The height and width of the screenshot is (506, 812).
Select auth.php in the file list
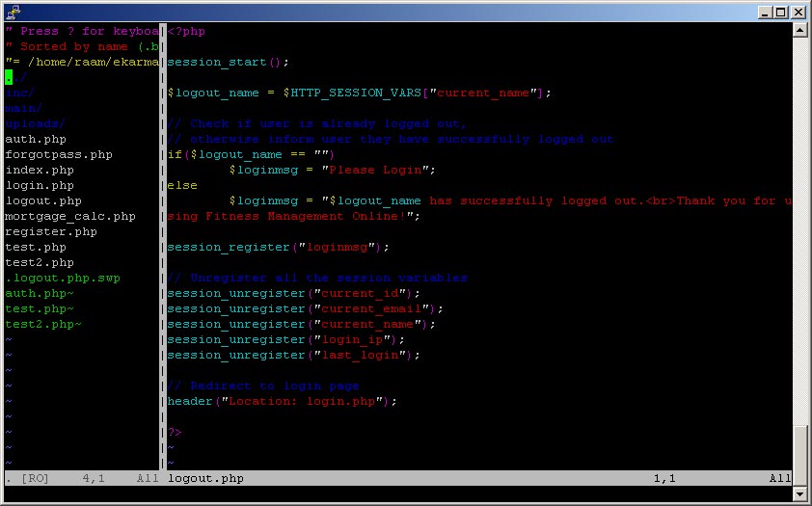click(36, 139)
